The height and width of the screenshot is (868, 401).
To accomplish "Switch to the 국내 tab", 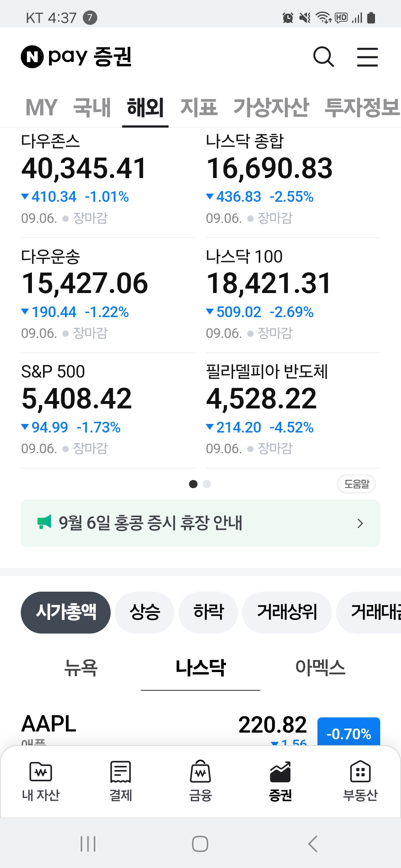I will pyautogui.click(x=92, y=108).
